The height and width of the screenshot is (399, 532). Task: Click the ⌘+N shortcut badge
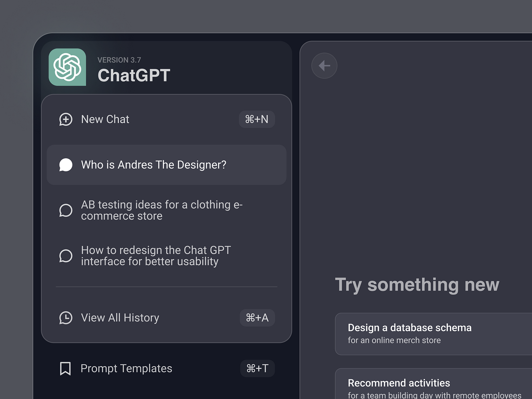(256, 119)
